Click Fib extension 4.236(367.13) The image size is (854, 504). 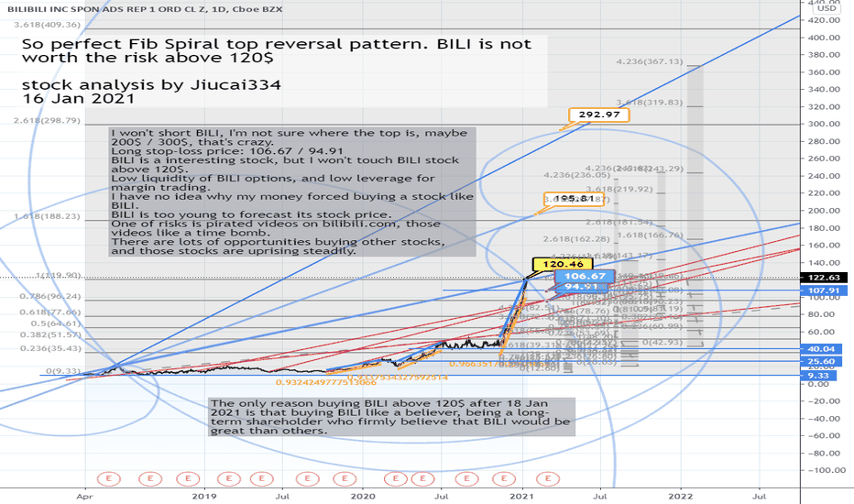[650, 61]
